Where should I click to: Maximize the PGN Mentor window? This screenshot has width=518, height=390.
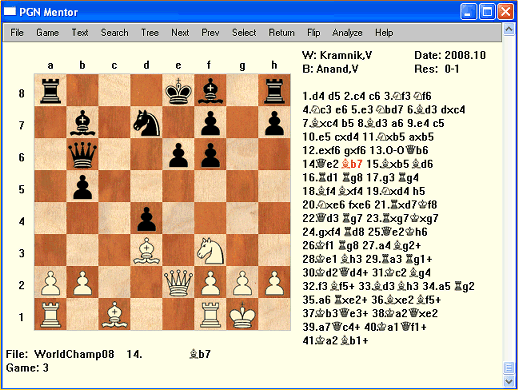tap(487, 12)
